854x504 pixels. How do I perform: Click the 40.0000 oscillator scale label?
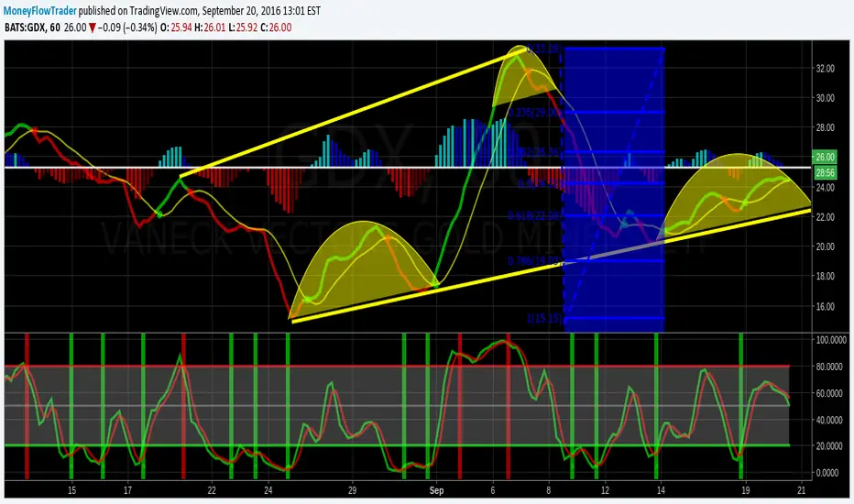(831, 420)
